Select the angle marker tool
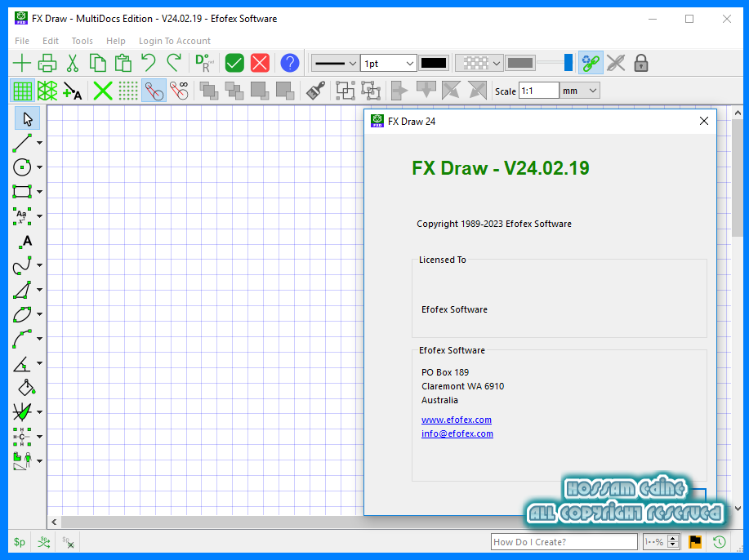The height and width of the screenshot is (560, 749). coord(22,364)
